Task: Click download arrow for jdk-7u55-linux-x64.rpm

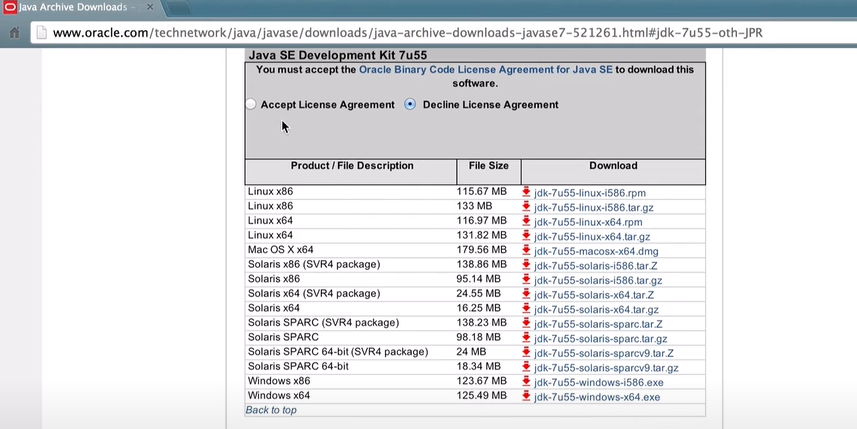Action: click(x=526, y=221)
